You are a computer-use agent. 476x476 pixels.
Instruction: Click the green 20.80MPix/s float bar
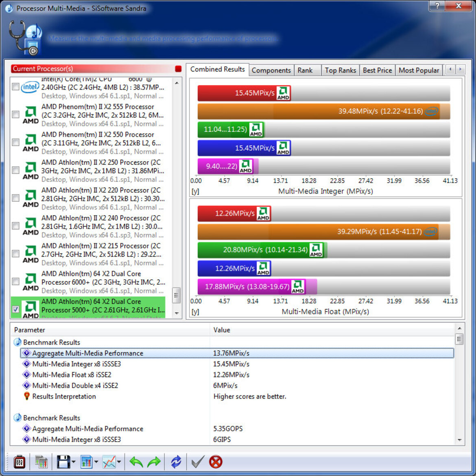261,250
